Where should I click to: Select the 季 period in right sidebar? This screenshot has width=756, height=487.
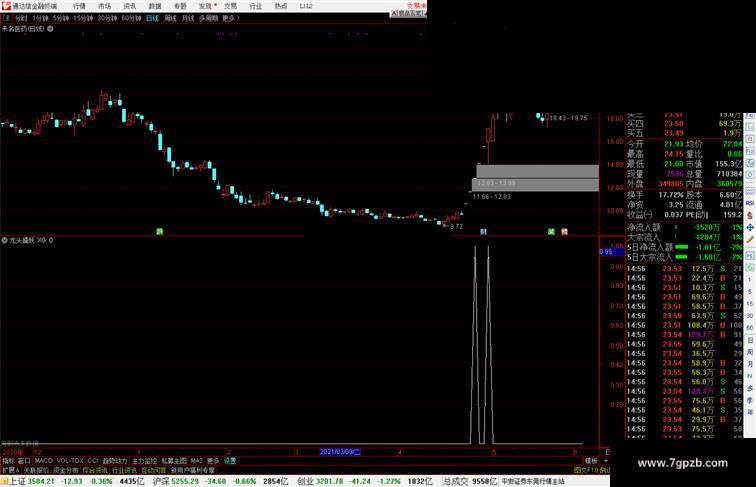tap(750, 400)
